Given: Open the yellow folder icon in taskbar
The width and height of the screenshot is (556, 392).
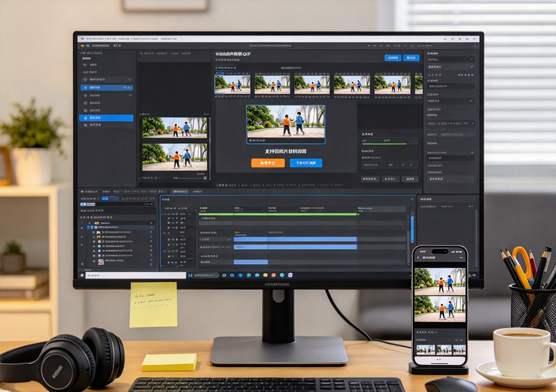Looking at the screenshot, I should [x=265, y=275].
